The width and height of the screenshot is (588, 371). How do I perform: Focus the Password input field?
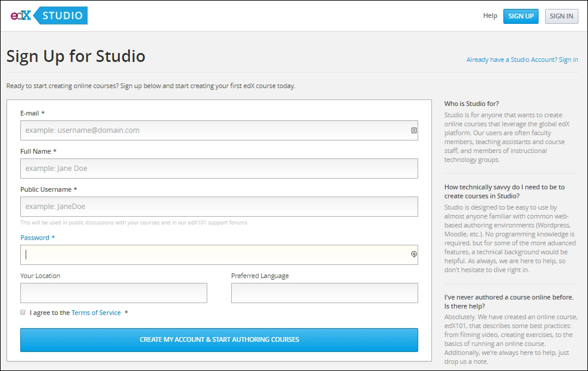(x=219, y=255)
